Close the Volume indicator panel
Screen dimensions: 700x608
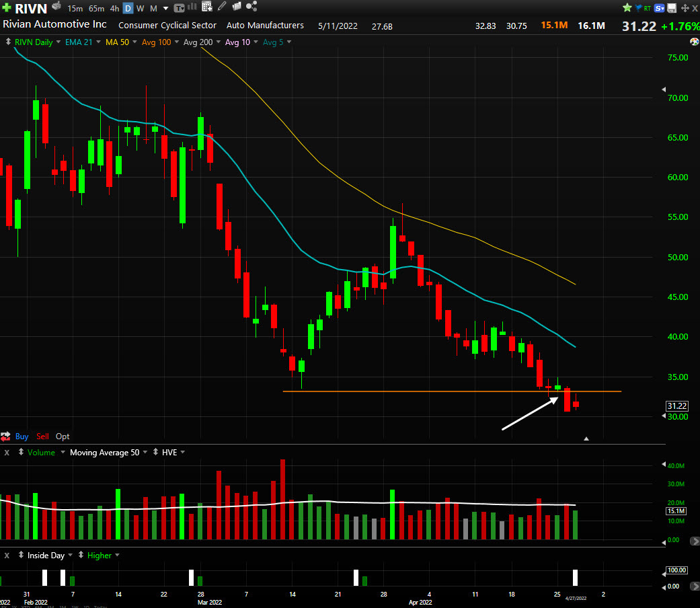(x=7, y=453)
